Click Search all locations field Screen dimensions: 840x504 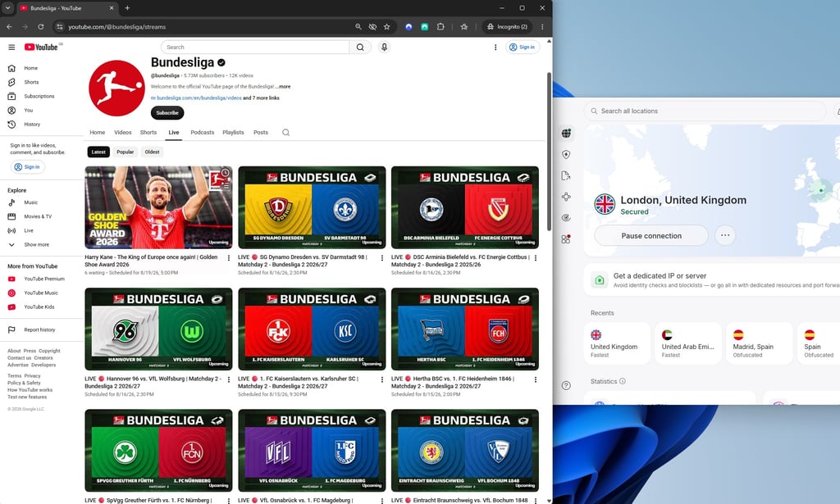(x=705, y=111)
